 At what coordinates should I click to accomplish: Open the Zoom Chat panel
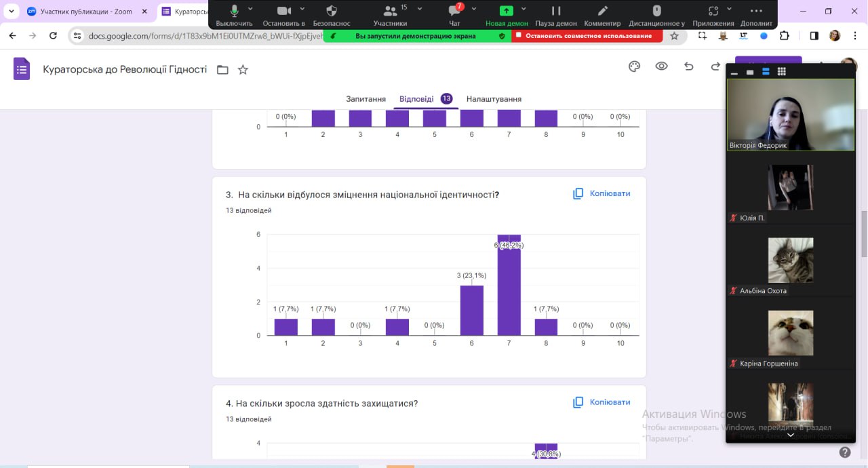click(x=454, y=12)
